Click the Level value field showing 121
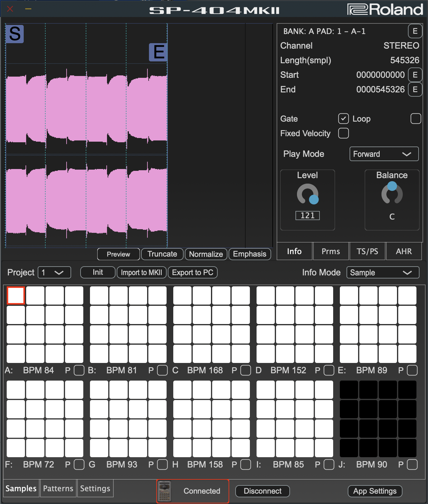This screenshot has height=504, width=428. click(x=308, y=216)
